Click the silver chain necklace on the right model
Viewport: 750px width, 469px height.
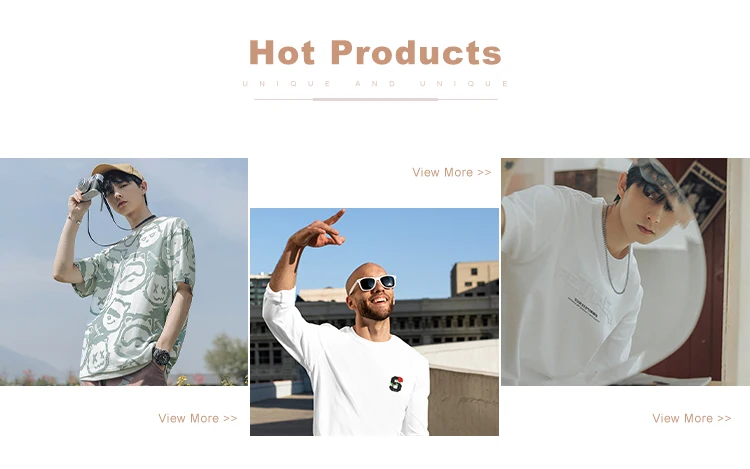tap(615, 252)
